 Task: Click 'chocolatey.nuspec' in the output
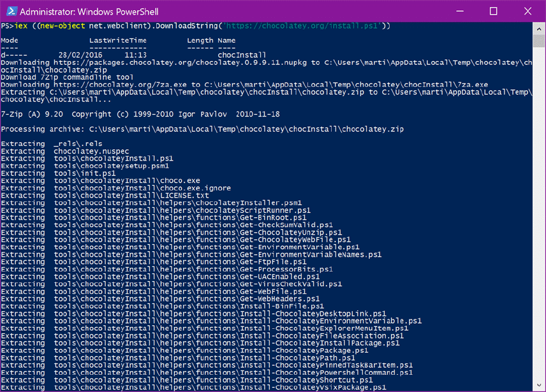pos(91,151)
